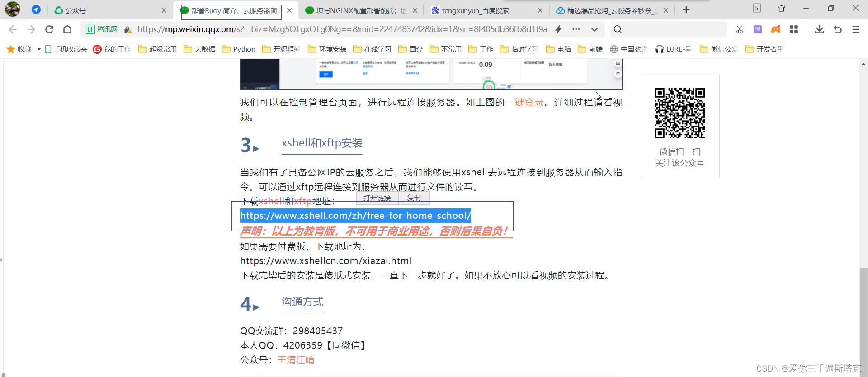Open the 我的工作 bookmark
This screenshot has height=377, width=868.
click(x=112, y=49)
